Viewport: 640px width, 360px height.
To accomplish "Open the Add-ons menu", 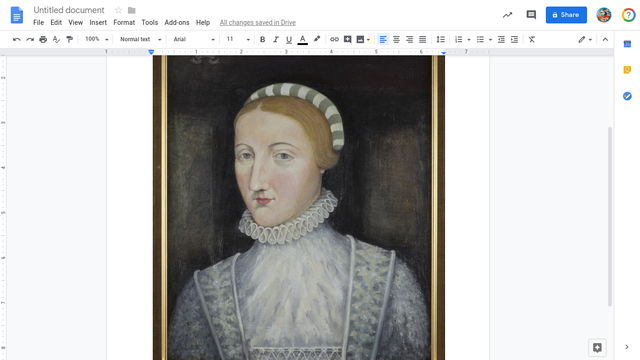I will click(177, 22).
